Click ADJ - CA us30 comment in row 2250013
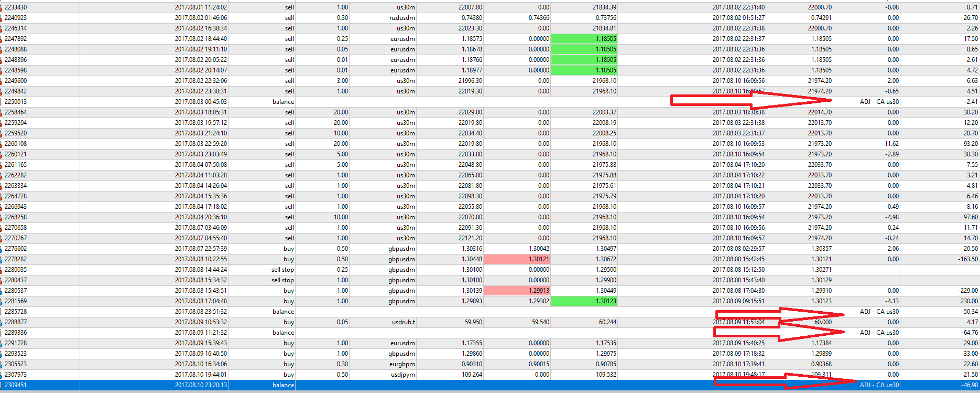This screenshot has height=393, width=980. pos(879,102)
